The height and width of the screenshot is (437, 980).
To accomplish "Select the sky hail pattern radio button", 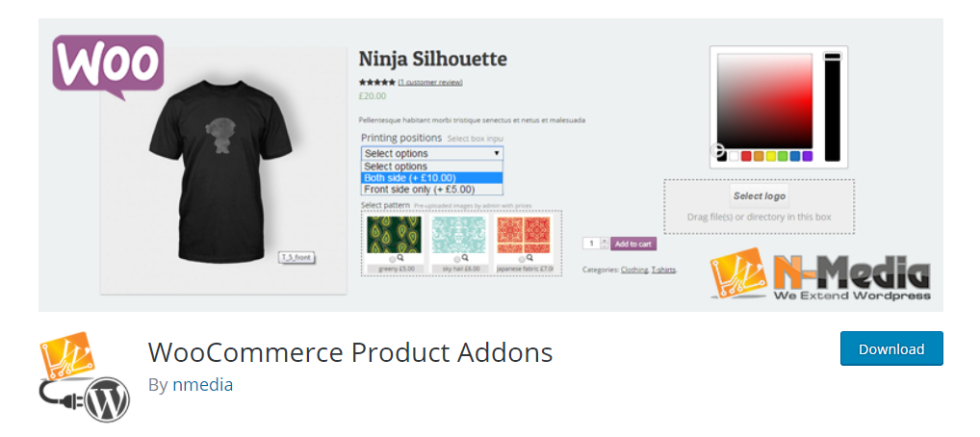I will point(457,259).
